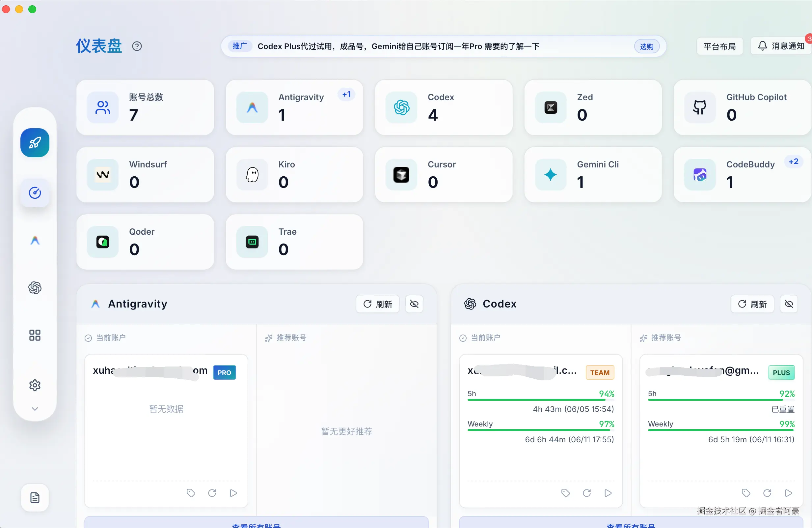812x528 pixels.
Task: Click the Windsurf card icon
Action: [103, 175]
